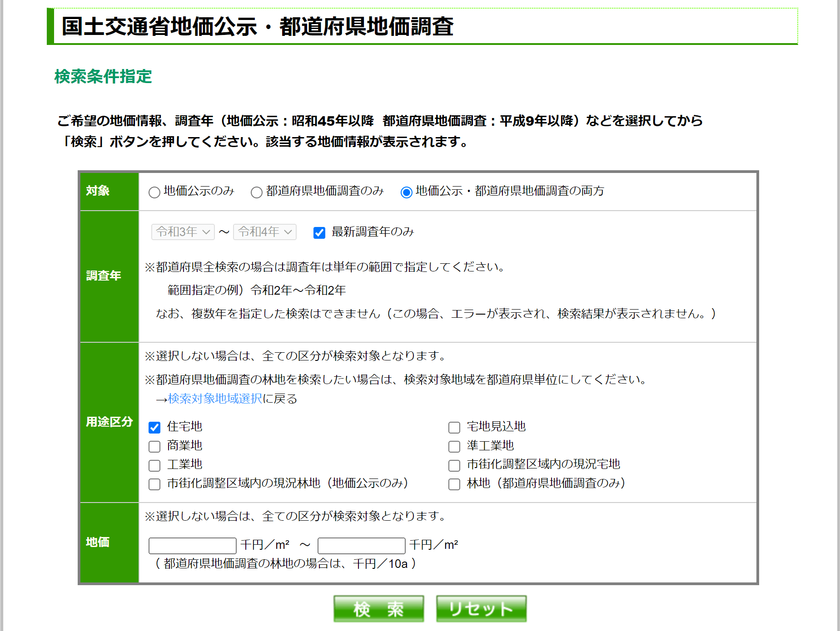Click the minimum land price input field
The width and height of the screenshot is (840, 631).
click(193, 545)
